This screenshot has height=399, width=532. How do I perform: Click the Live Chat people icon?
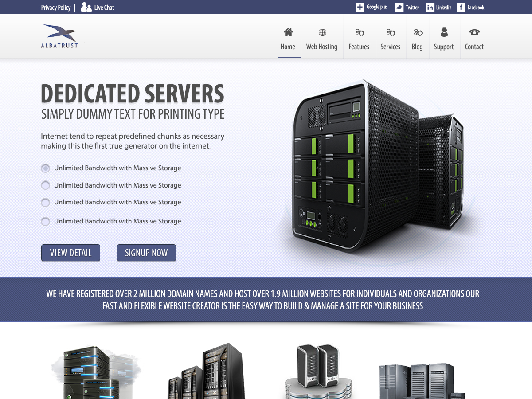click(86, 8)
